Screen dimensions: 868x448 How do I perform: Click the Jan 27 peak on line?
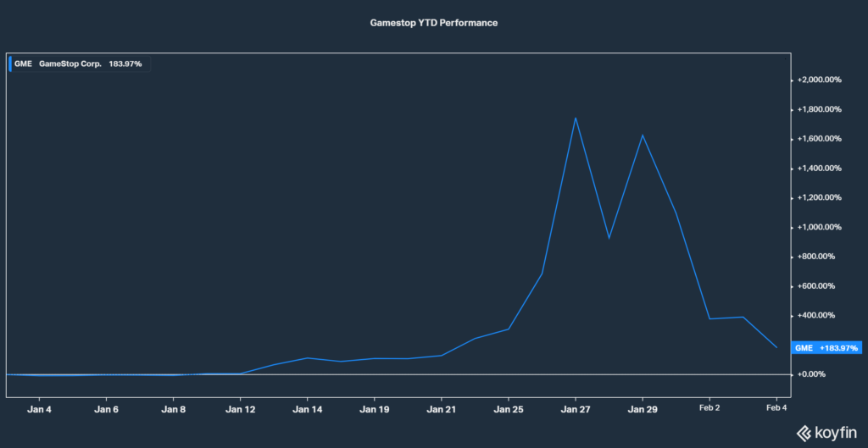coord(576,118)
